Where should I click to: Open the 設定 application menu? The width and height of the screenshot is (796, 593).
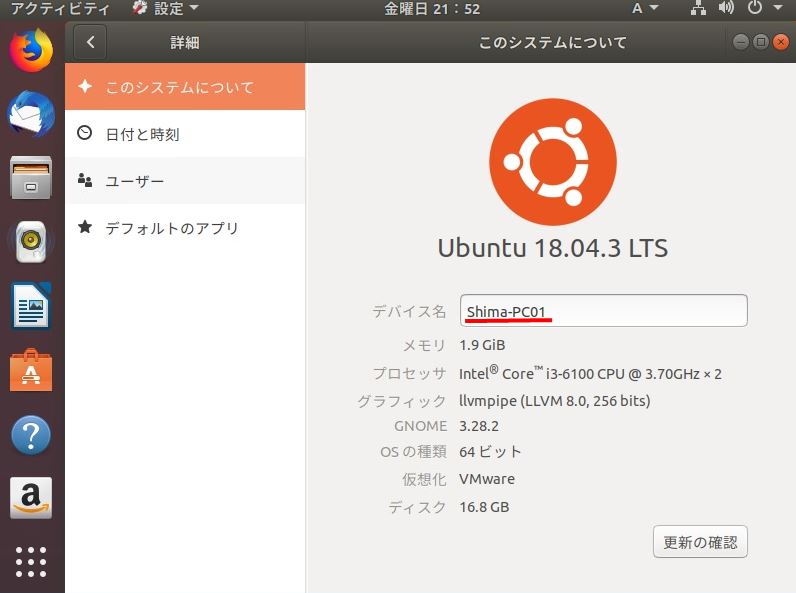165,8
